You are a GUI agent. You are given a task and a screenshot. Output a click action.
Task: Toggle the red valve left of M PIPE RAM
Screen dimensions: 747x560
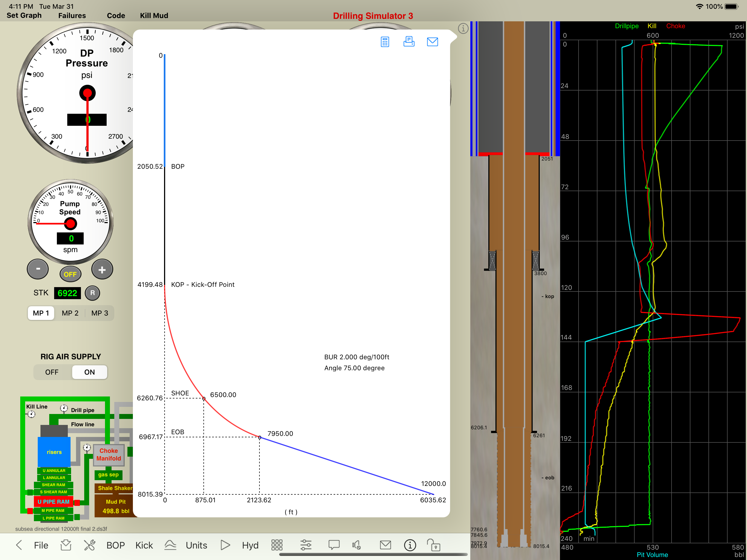pyautogui.click(x=30, y=511)
